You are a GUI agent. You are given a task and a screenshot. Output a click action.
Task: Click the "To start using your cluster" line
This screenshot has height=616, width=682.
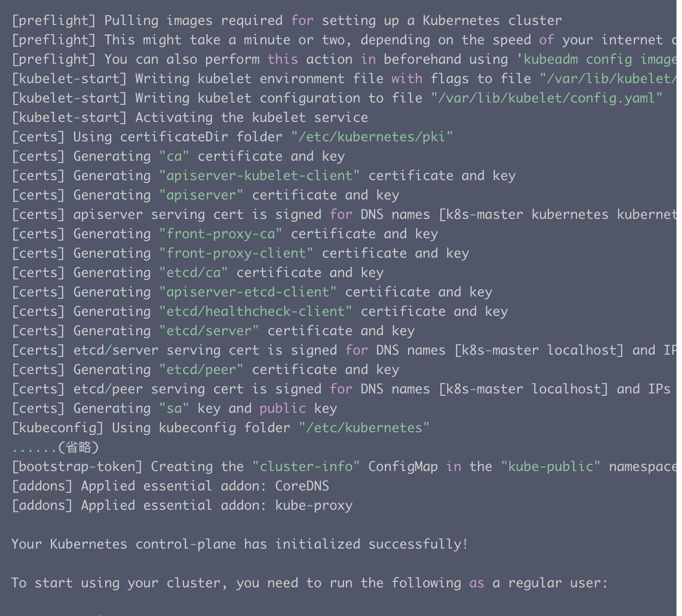[x=309, y=583]
